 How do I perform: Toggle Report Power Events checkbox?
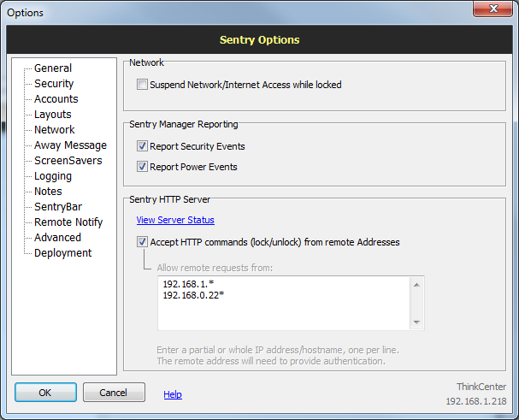pos(142,167)
